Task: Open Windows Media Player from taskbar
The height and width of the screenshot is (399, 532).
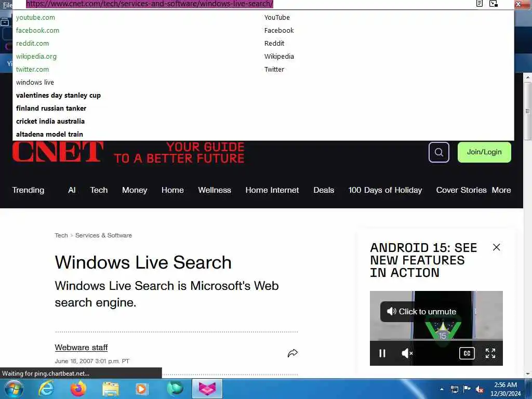Action: (x=142, y=389)
